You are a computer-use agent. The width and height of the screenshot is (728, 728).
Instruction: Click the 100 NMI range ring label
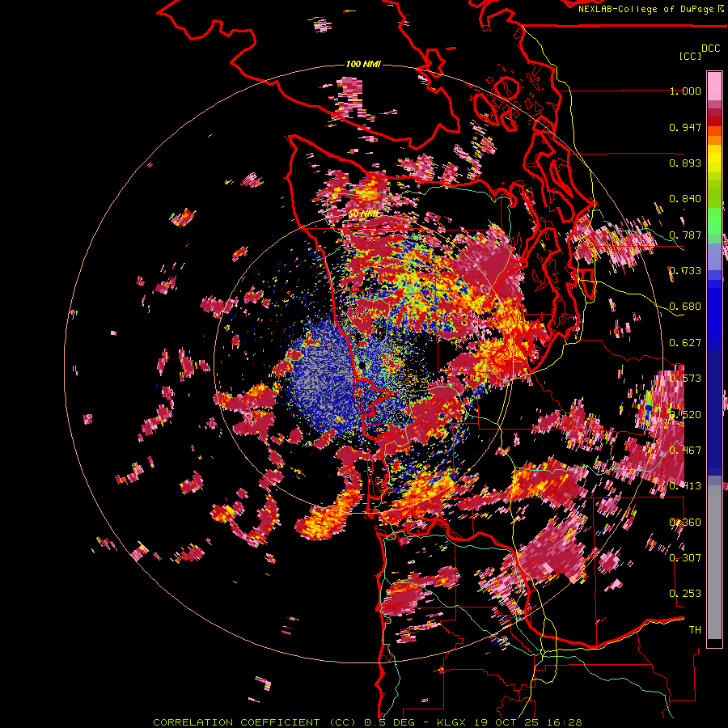pos(363,64)
